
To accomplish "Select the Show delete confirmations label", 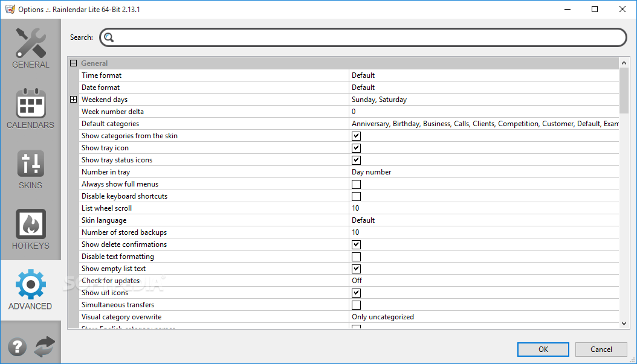I will pyautogui.click(x=124, y=244).
